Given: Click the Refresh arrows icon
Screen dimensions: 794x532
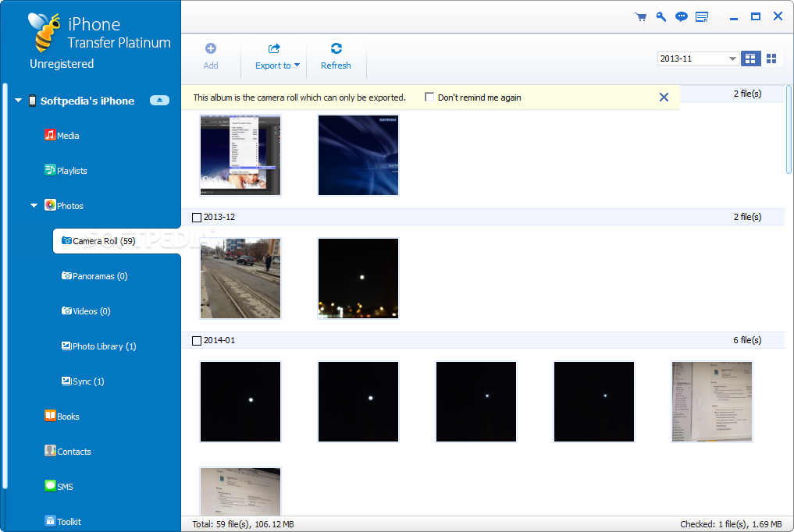Looking at the screenshot, I should click(x=336, y=48).
